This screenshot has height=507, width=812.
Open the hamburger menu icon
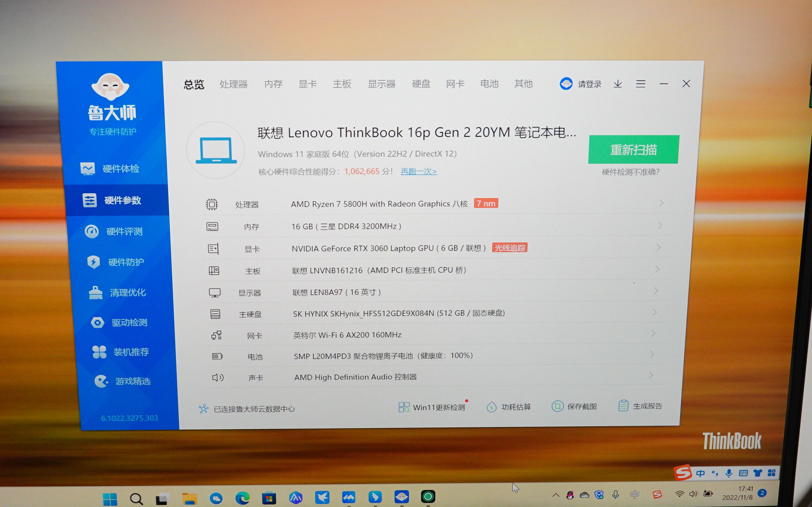(x=641, y=84)
